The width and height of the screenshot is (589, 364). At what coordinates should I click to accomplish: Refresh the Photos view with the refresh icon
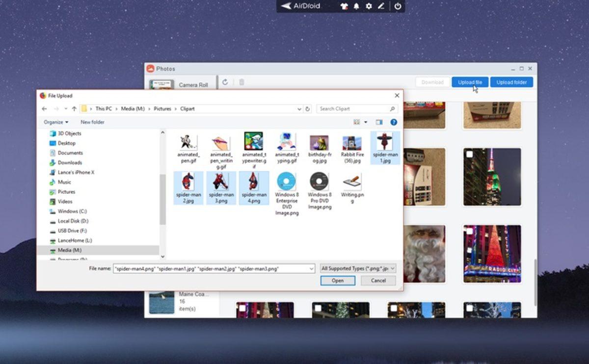pyautogui.click(x=225, y=82)
